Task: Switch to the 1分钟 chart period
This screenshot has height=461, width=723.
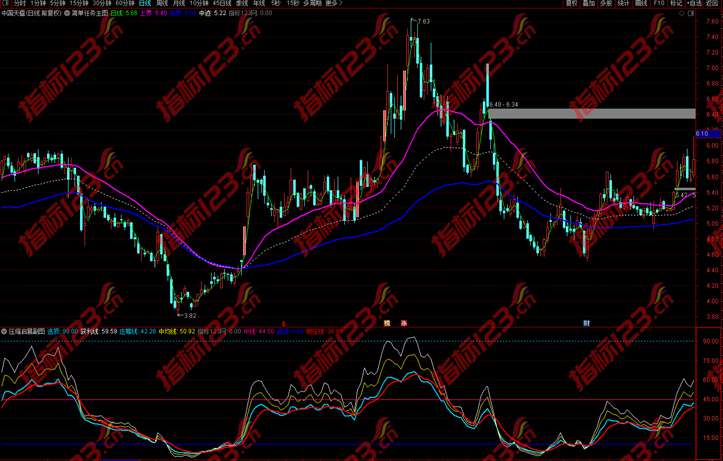Action: (x=36, y=4)
